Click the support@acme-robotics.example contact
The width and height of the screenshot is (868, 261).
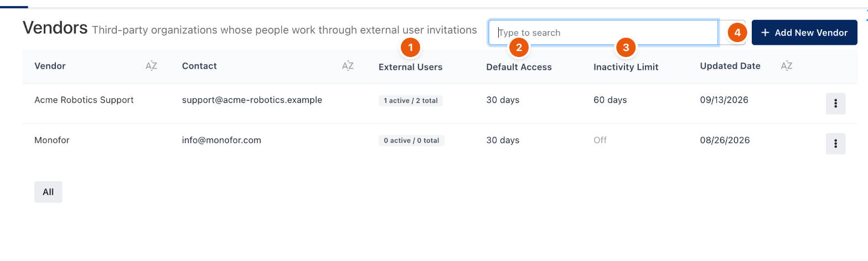252,100
